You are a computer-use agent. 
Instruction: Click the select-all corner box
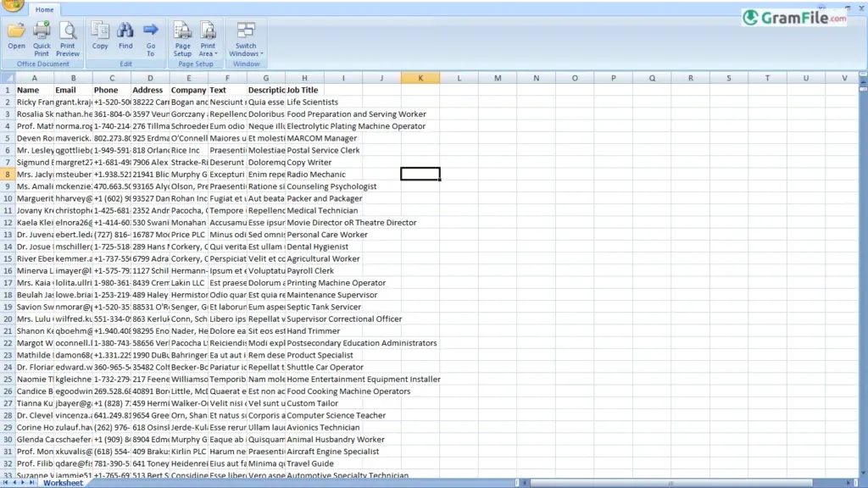tap(7, 78)
